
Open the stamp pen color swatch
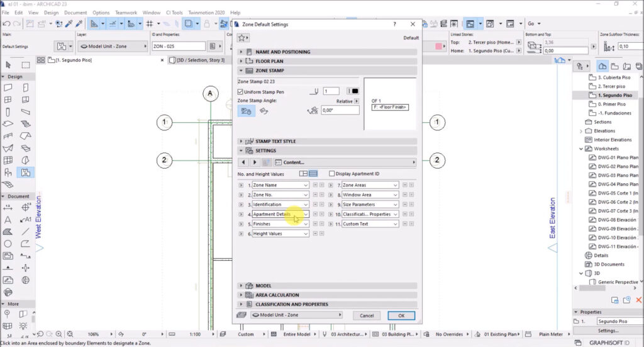click(353, 91)
